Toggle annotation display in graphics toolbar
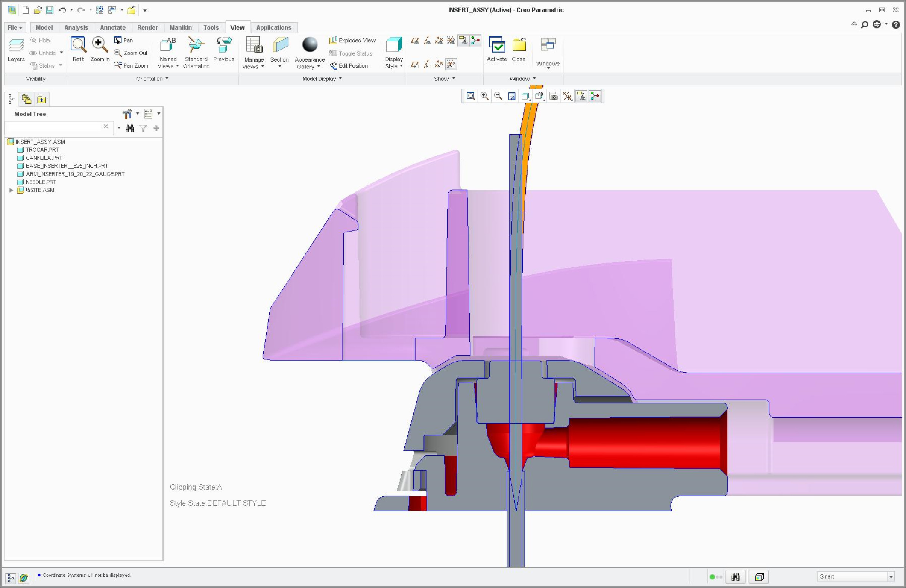The width and height of the screenshot is (906, 588). point(581,96)
